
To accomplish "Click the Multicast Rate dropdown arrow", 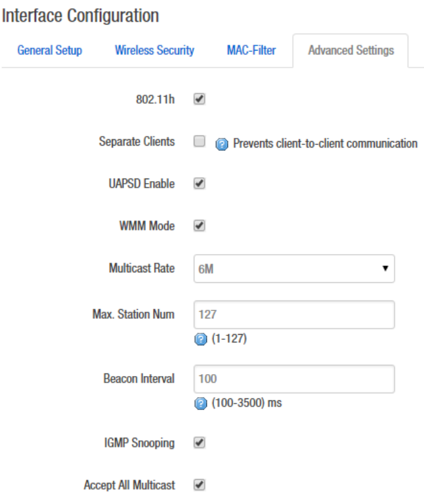I will pyautogui.click(x=385, y=269).
